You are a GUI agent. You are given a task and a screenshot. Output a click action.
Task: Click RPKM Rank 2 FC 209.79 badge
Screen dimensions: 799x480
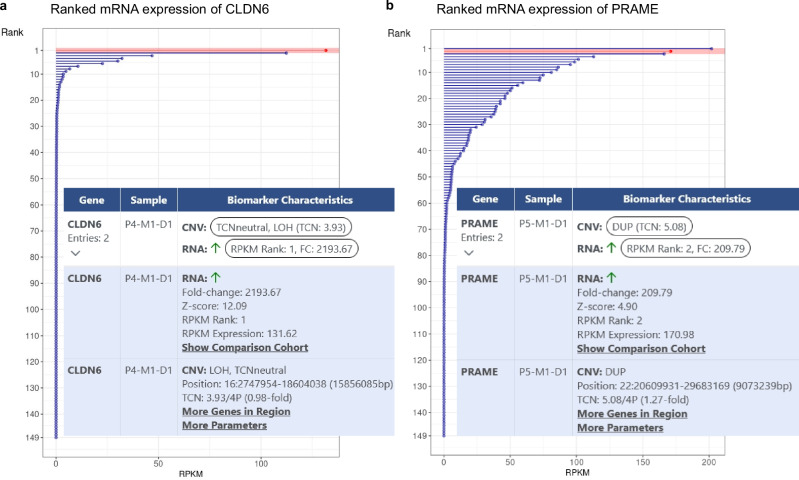pos(685,248)
